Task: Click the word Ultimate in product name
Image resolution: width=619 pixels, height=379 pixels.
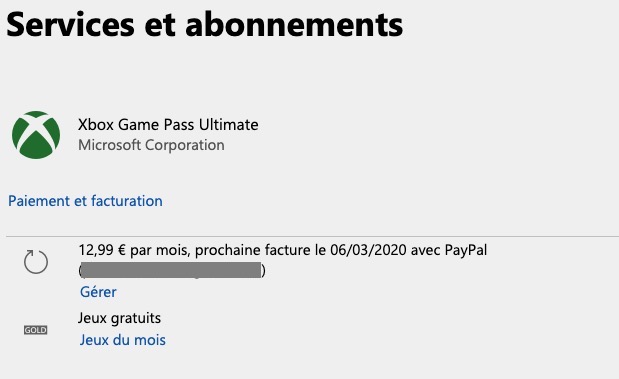Action: pos(229,125)
